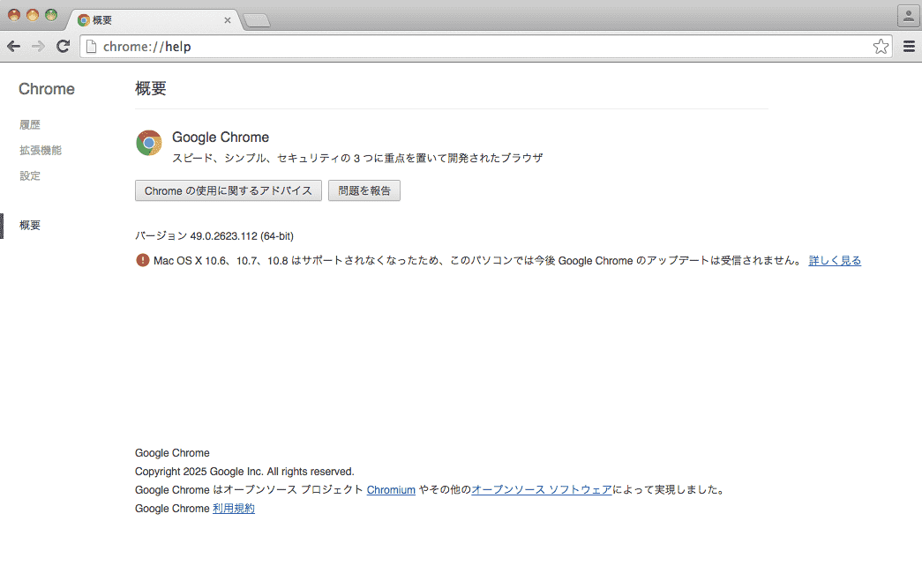Click the Google Chrome title beside the logo
The height and width of the screenshot is (588, 922).
(221, 137)
